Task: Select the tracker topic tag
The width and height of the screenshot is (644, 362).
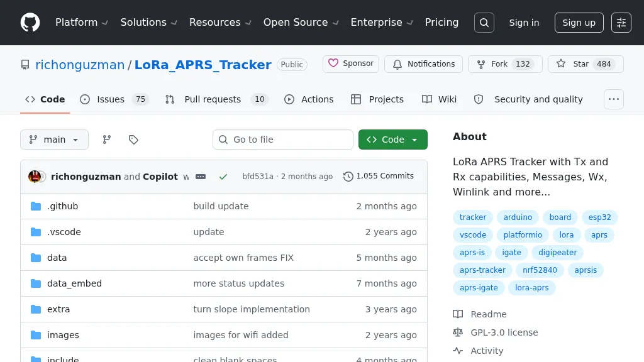Action: (x=473, y=217)
